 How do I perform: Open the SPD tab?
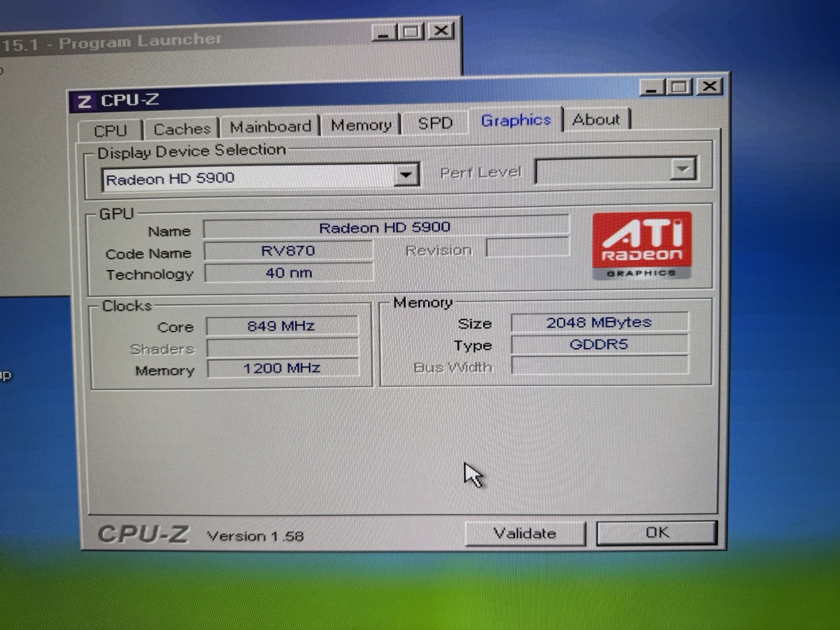coord(435,123)
